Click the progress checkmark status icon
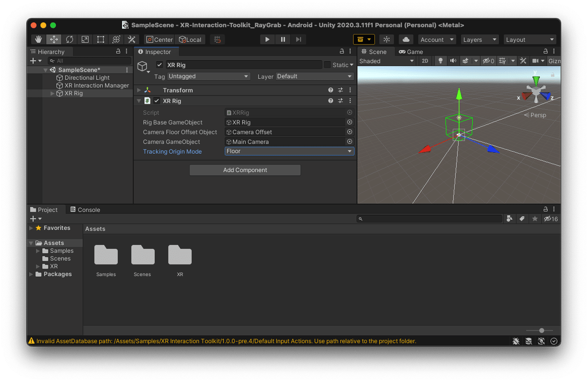This screenshot has width=588, height=382. tap(554, 341)
